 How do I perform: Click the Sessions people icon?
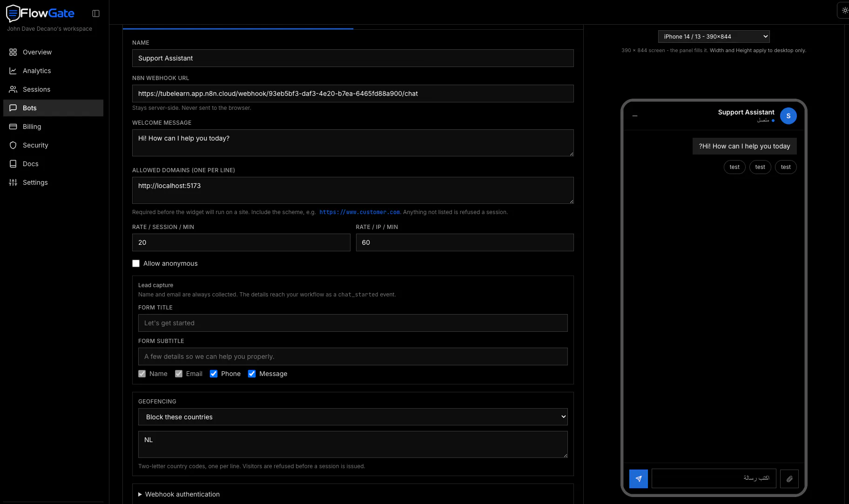tap(13, 89)
